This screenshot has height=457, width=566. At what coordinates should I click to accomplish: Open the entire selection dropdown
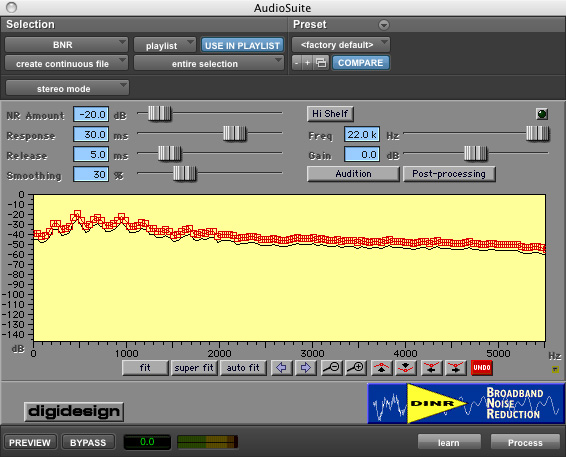[208, 64]
